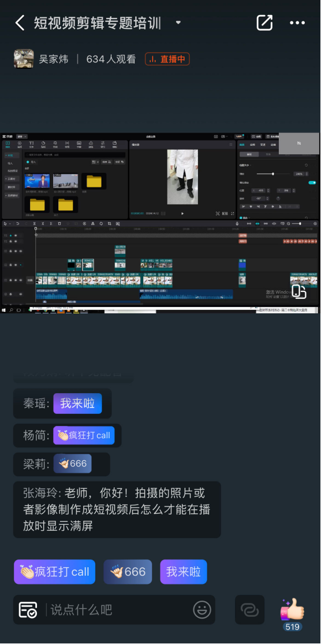The height and width of the screenshot is (644, 321).
Task: Click the stepper next to the 246% scale value
Action: pyautogui.click(x=306, y=174)
